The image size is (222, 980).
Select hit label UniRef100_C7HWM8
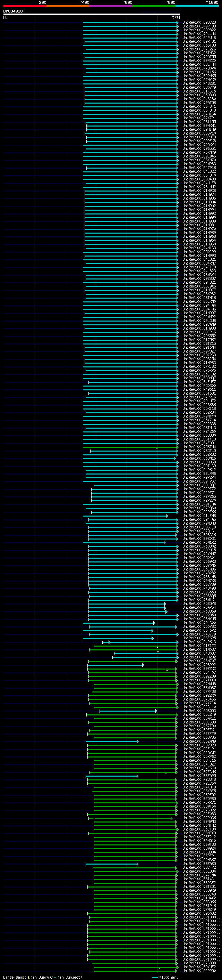pos(199,684)
